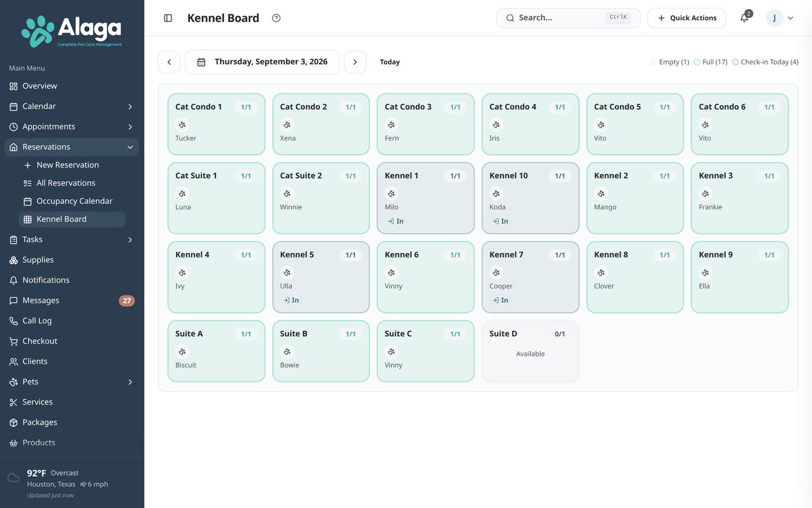Image resolution: width=812 pixels, height=508 pixels.
Task: Click the pet icon in Cat Suite 2
Action: [x=287, y=194]
